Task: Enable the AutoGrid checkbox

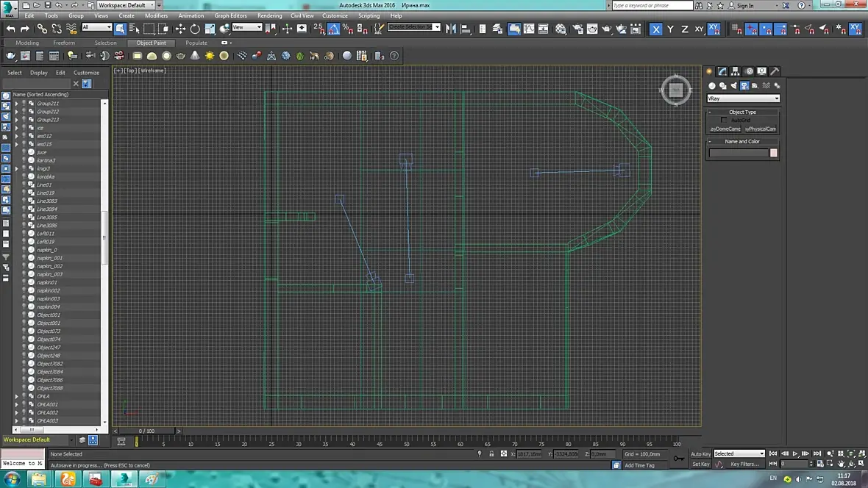Action: (724, 120)
